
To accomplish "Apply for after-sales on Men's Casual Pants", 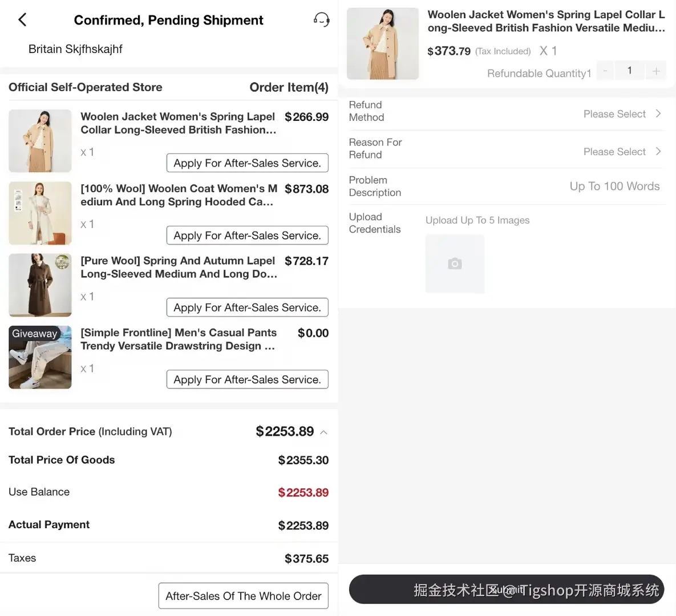I will (x=247, y=380).
